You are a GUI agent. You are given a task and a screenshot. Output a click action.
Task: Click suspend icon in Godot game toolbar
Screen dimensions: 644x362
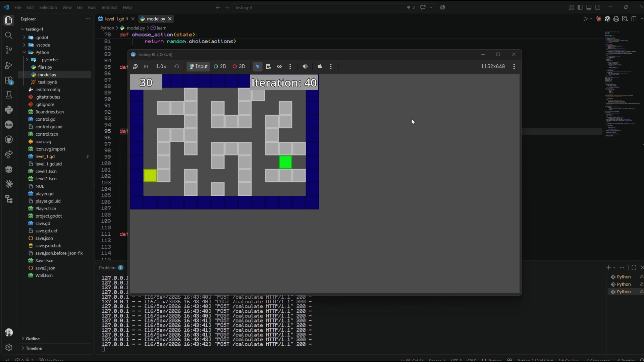point(136,66)
